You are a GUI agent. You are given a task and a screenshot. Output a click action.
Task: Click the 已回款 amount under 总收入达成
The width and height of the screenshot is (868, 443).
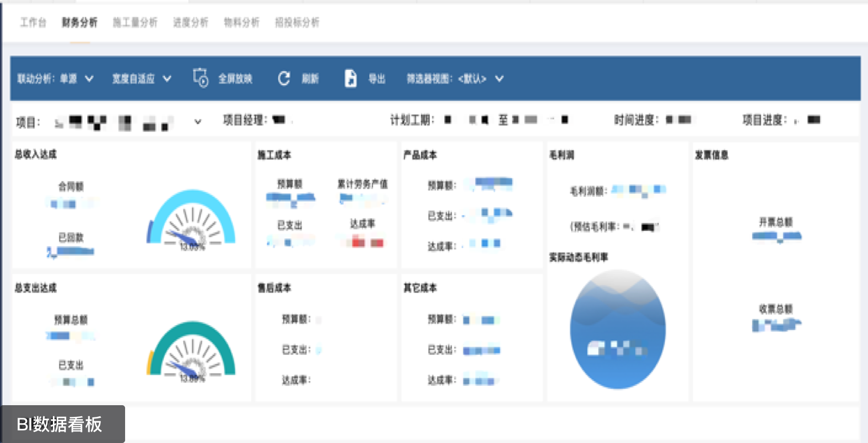(x=71, y=251)
